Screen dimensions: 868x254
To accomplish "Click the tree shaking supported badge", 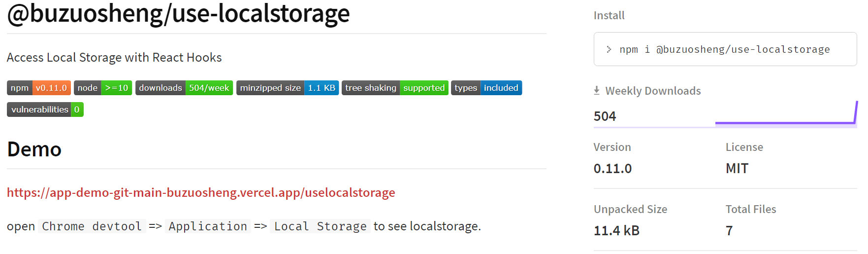I will tap(395, 88).
